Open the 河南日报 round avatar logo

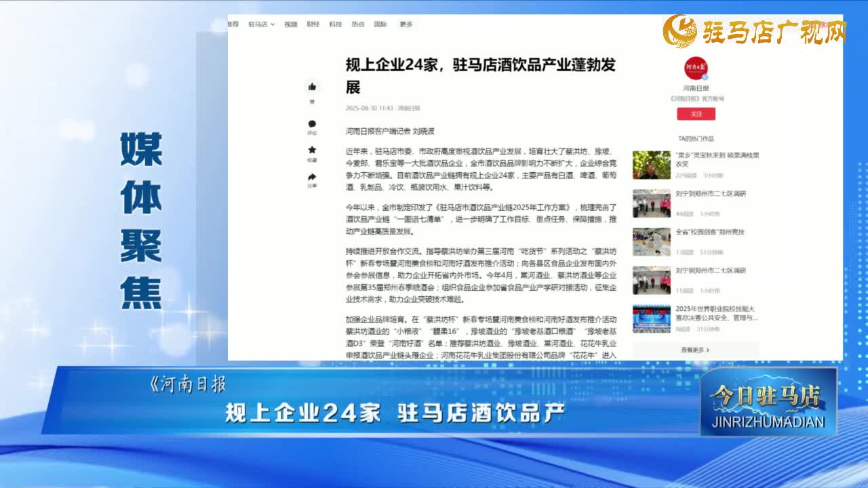click(696, 68)
